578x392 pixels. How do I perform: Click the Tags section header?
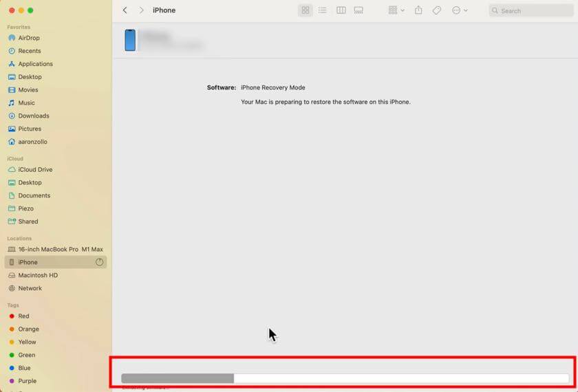[13, 305]
